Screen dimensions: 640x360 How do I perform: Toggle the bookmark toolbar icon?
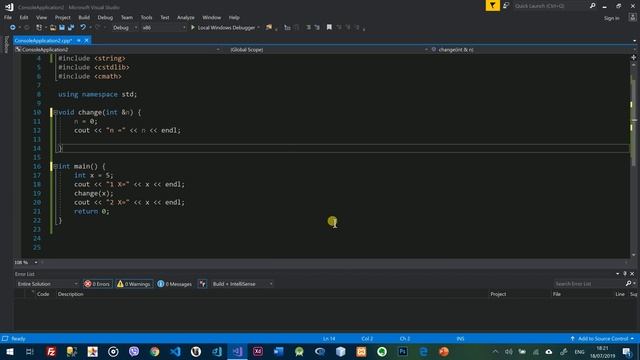tap(329, 27)
